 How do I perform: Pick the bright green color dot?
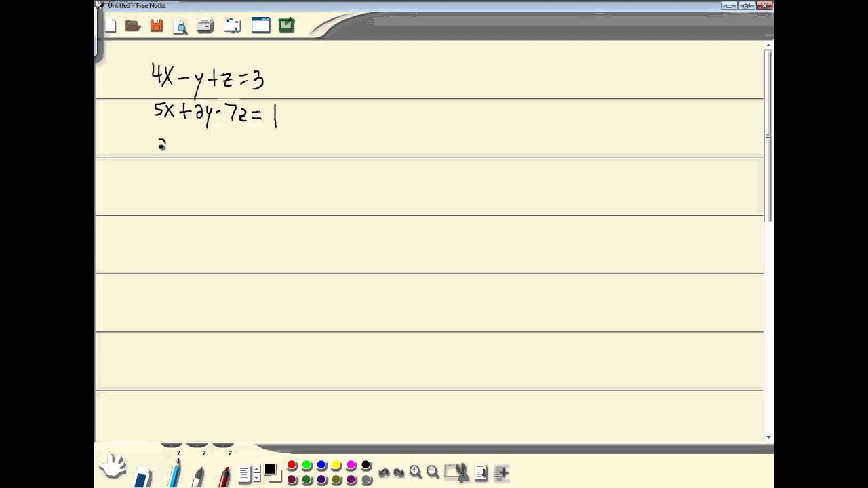307,465
